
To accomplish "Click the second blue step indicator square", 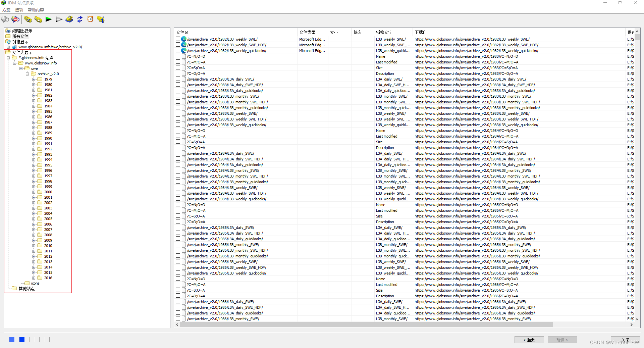I will 22,340.
